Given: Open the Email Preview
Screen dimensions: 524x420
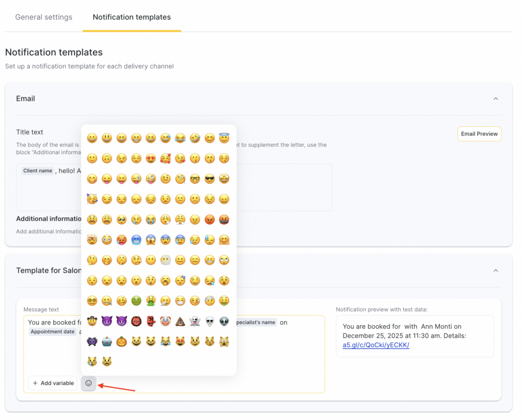Looking at the screenshot, I should click(479, 134).
